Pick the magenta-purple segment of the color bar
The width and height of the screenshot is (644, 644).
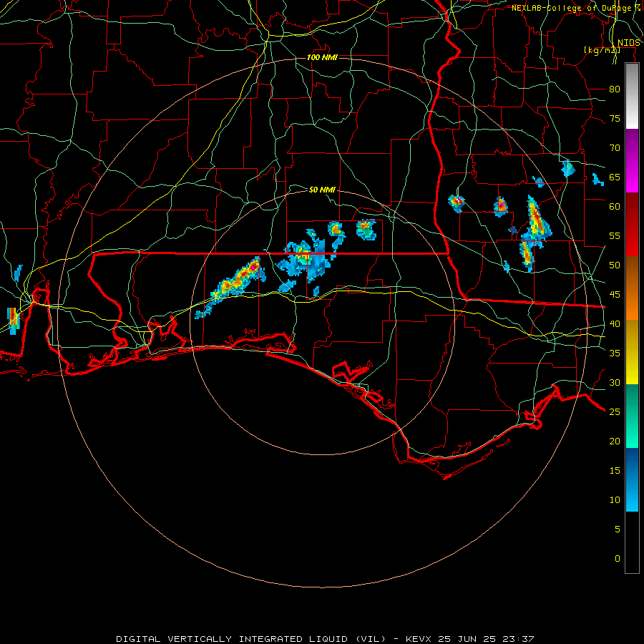coord(632,160)
